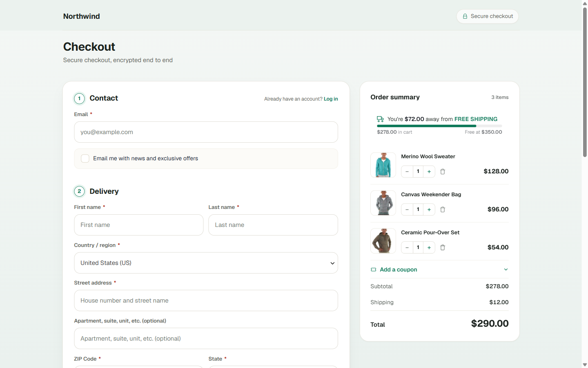Click the Order summary heading
The height and width of the screenshot is (368, 588).
point(395,97)
